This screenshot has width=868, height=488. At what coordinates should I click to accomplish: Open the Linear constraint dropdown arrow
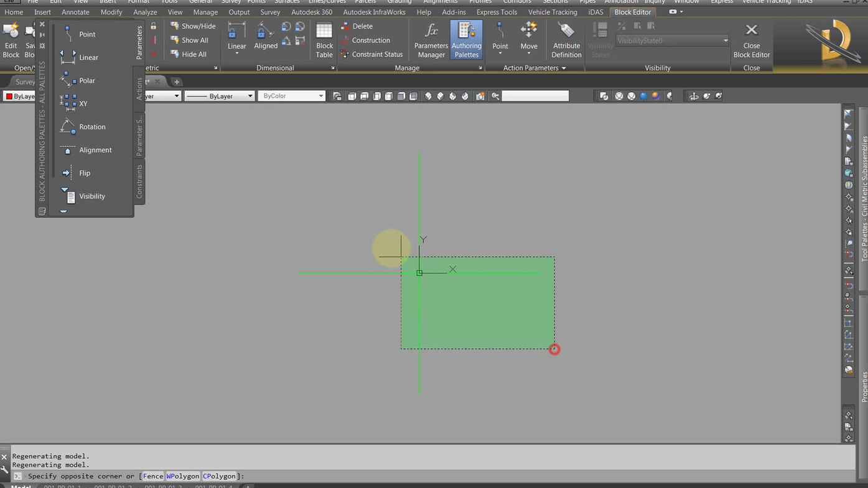tap(236, 53)
